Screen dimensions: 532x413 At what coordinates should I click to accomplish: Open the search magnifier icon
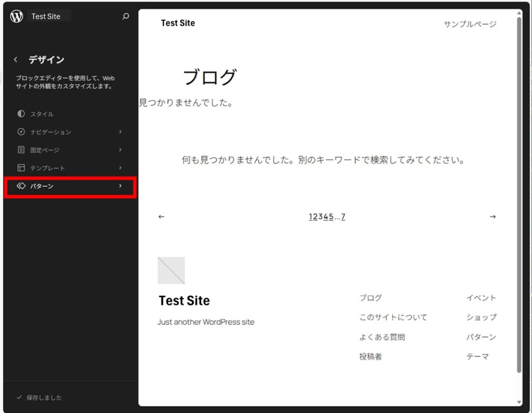pyautogui.click(x=125, y=17)
